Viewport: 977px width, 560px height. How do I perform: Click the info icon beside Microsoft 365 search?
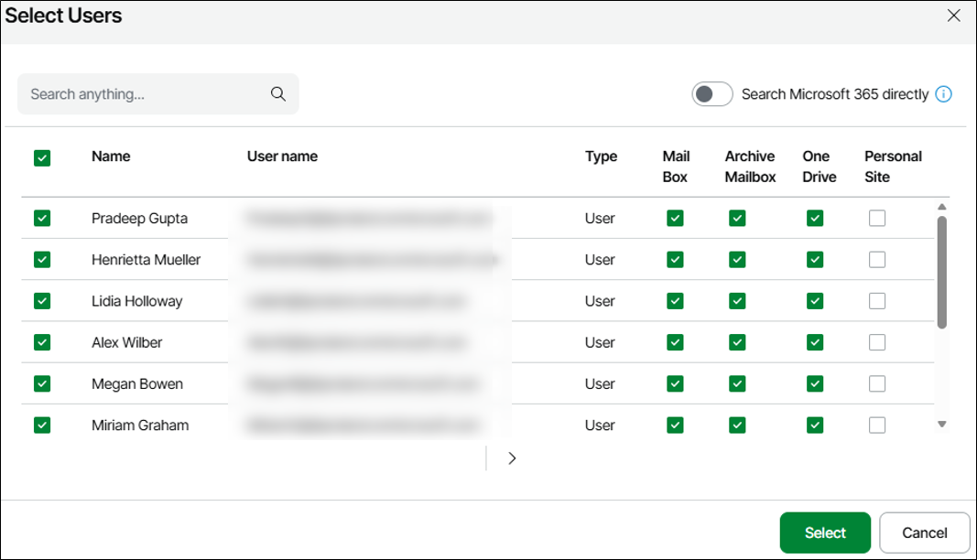coord(944,94)
